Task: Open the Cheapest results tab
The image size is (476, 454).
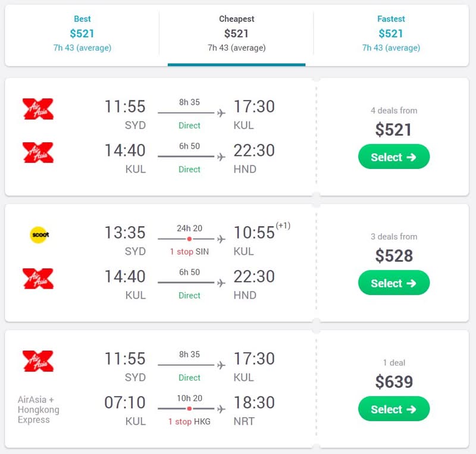Action: point(236,33)
